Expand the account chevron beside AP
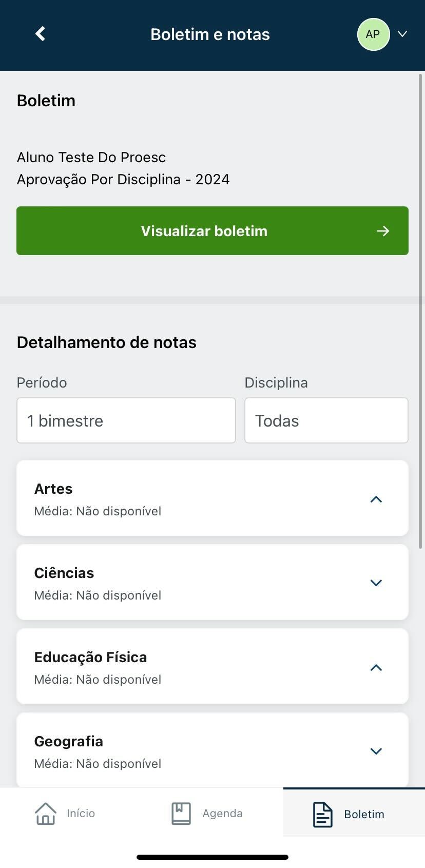The width and height of the screenshot is (425, 868). coord(402,34)
